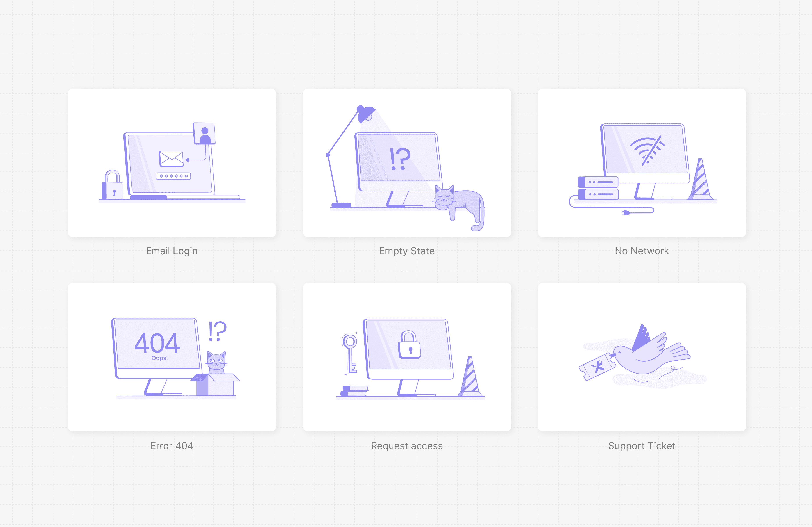Viewport: 812px width, 527px height.
Task: Click the ticket with wrench icon
Action: [x=597, y=367]
